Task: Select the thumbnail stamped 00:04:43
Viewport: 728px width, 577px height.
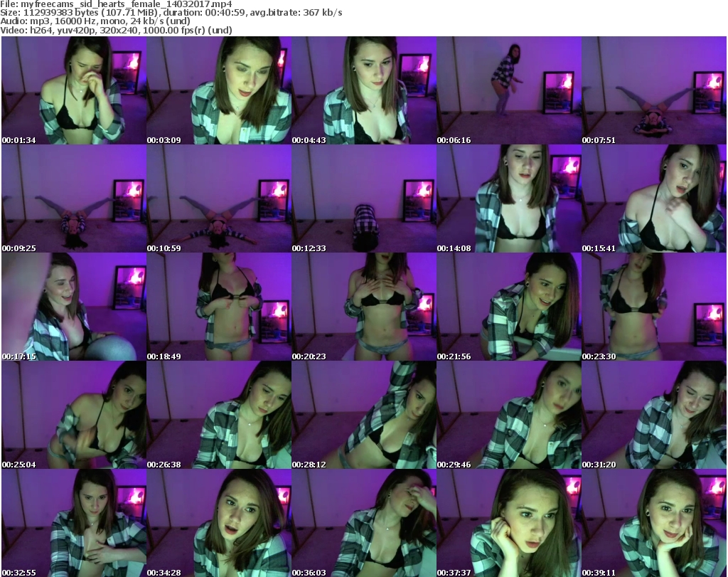Action: 364,90
